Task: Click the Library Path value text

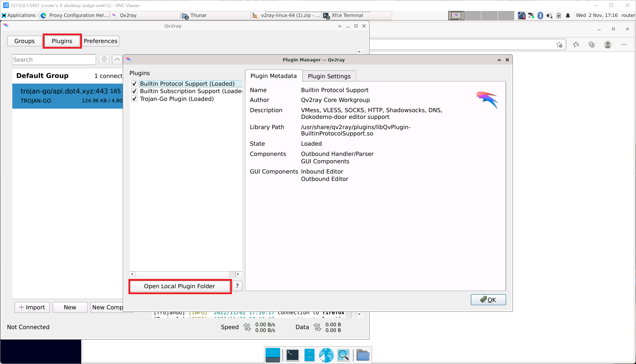Action: [356, 130]
